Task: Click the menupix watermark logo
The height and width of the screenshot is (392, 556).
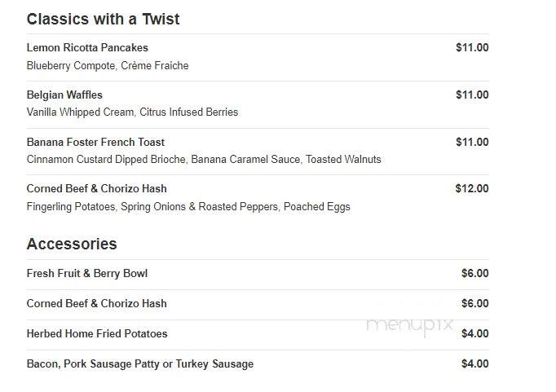Action: pyautogui.click(x=410, y=325)
